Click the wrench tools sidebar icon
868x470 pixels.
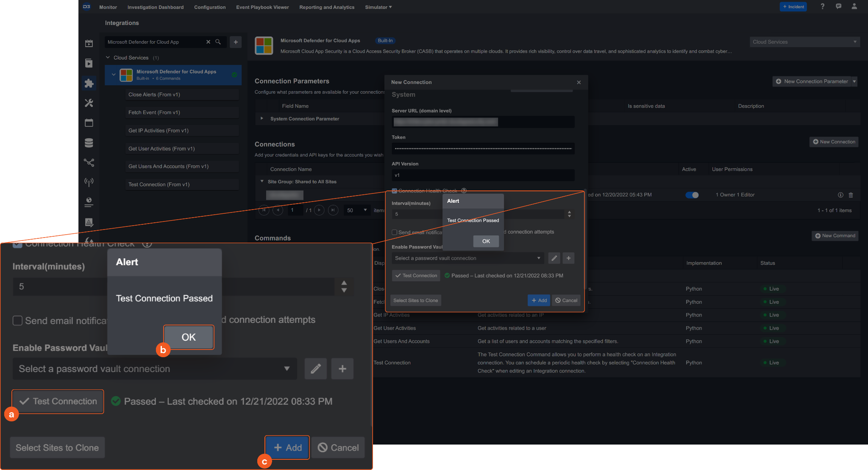coord(89,103)
